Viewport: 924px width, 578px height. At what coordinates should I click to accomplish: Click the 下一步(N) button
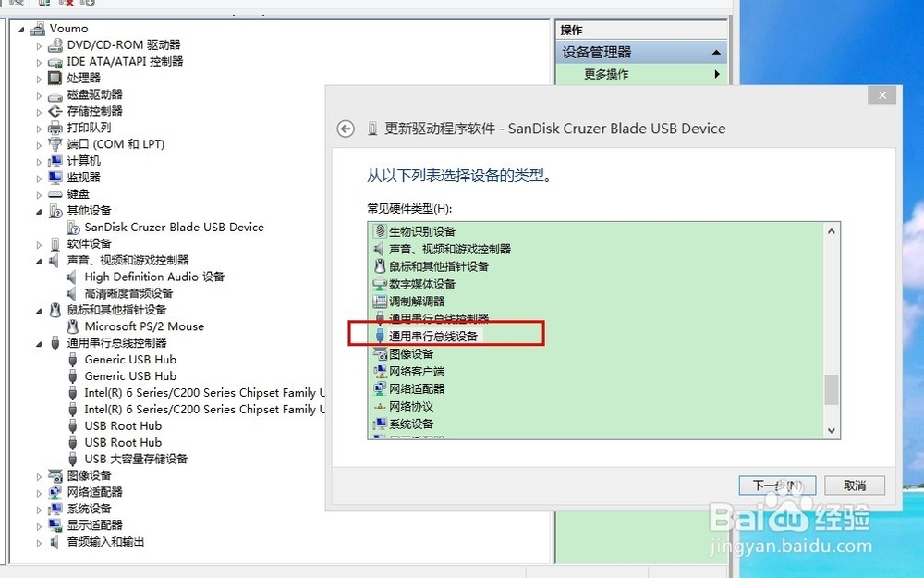click(777, 486)
